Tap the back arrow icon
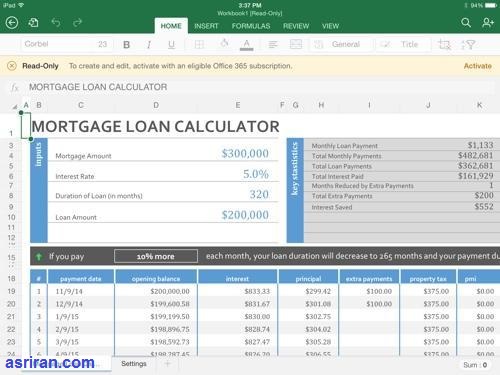Viewport: 500px width, 375px height. [x=12, y=23]
